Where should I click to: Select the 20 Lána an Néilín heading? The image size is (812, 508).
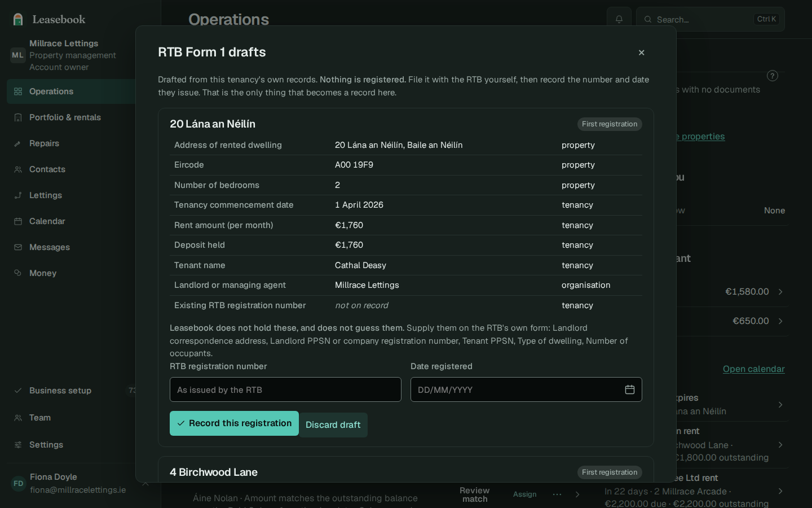click(213, 124)
